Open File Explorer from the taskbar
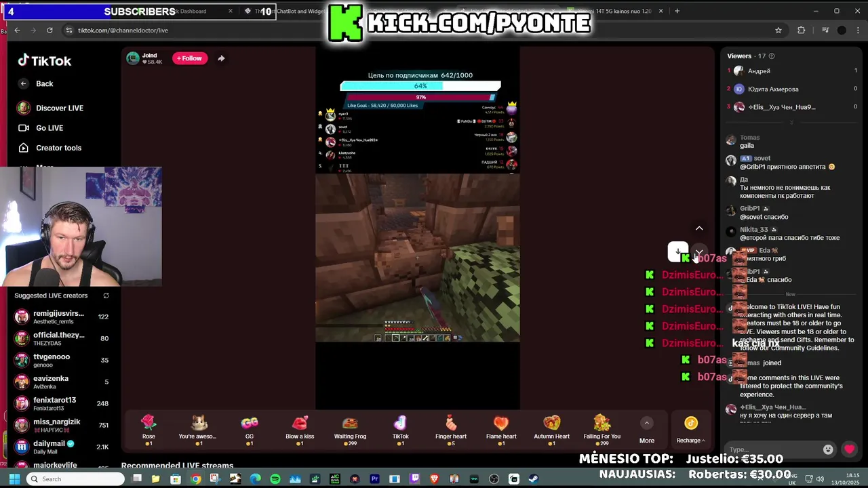868x488 pixels. pos(155,479)
